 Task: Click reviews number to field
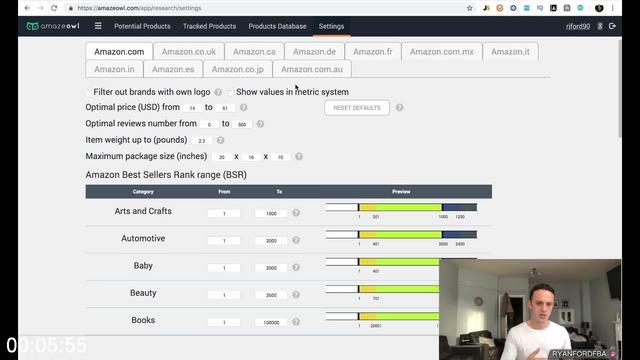pos(242,124)
